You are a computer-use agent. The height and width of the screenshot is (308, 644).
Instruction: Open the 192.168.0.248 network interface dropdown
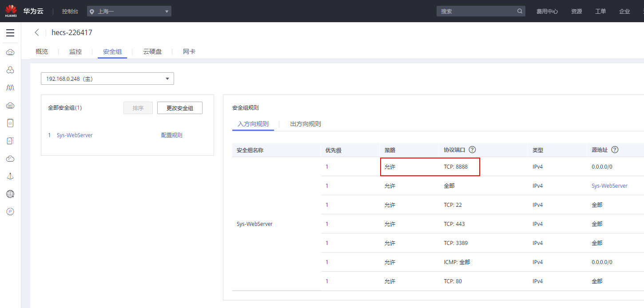tap(107, 79)
